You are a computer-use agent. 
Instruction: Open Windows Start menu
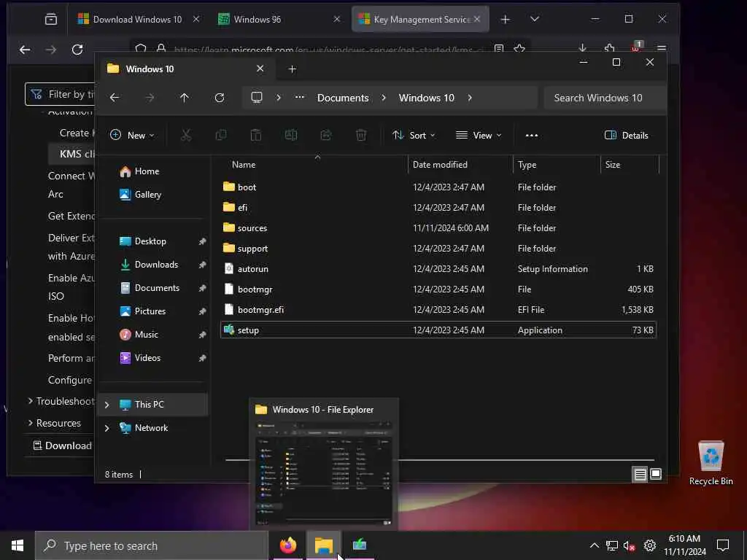point(18,545)
